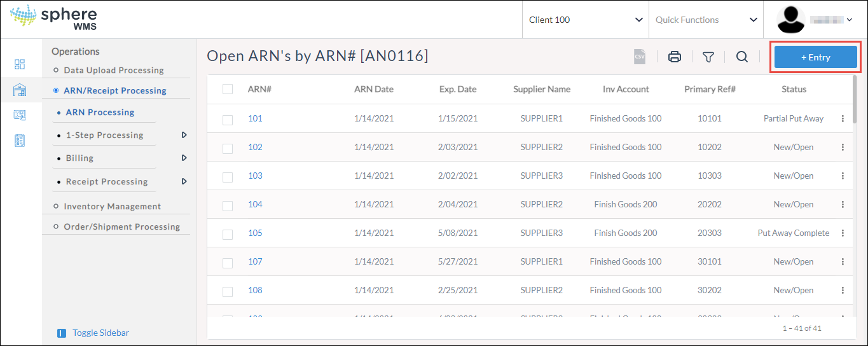
Task: Select the warehouse operations icon in left rail
Action: (x=20, y=90)
